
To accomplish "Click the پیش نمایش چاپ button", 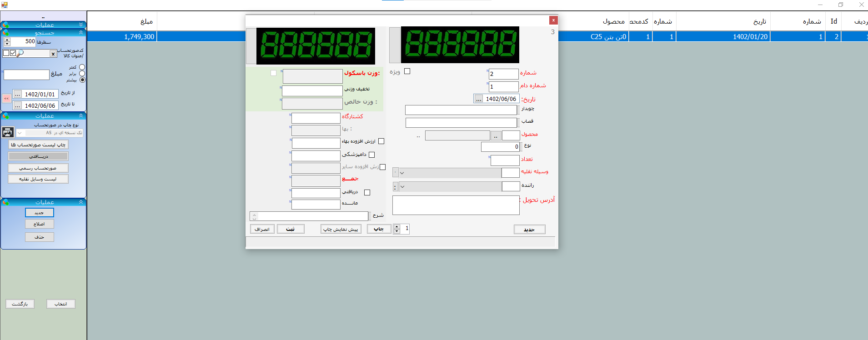I will (x=341, y=229).
